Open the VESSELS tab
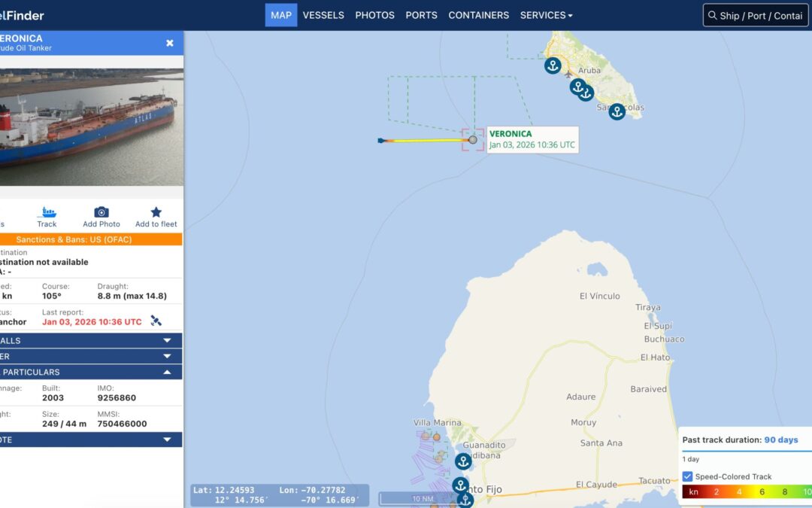The width and height of the screenshot is (812, 508). [323, 15]
